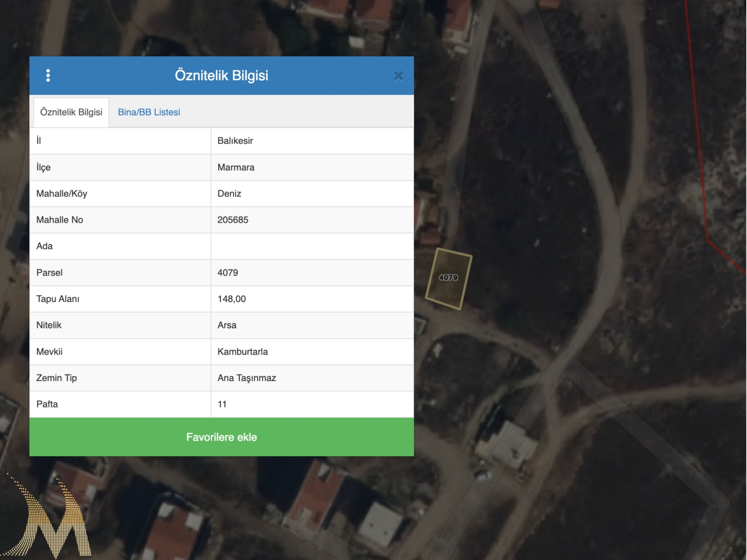This screenshot has height=560, width=747.
Task: Open the three-dot options menu
Action: [x=48, y=76]
